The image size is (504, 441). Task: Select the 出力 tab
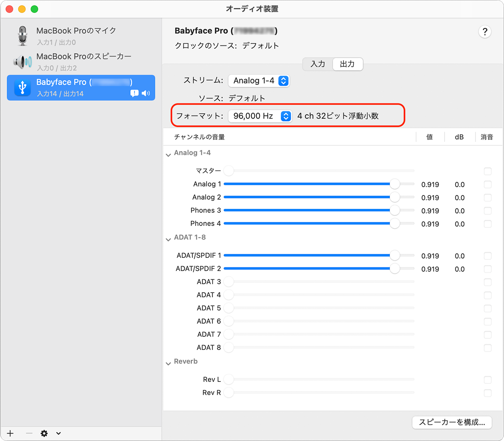coord(347,64)
